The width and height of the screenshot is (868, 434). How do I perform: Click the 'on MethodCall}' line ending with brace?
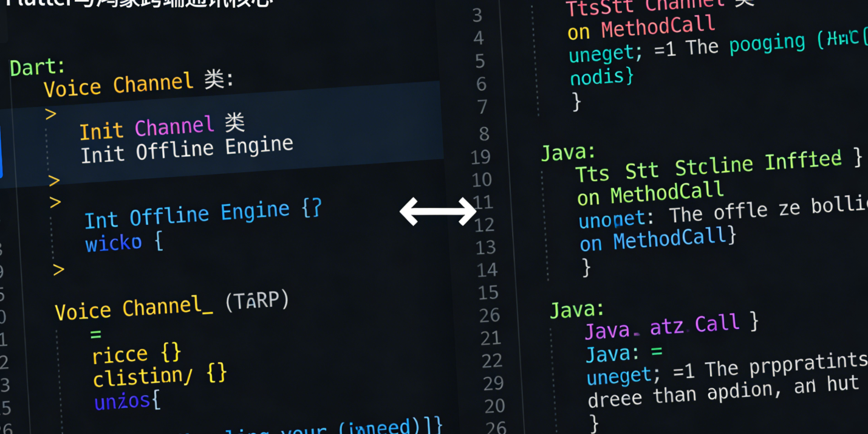point(658,239)
